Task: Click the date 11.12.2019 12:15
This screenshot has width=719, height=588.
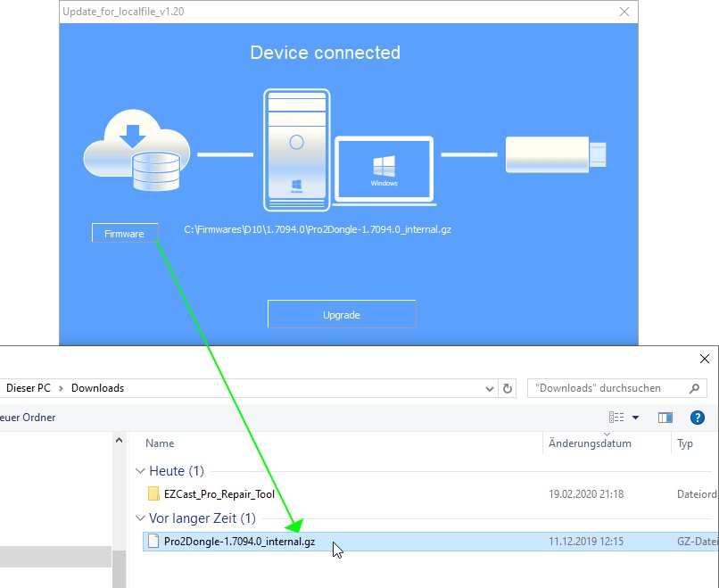Action: coord(586,542)
